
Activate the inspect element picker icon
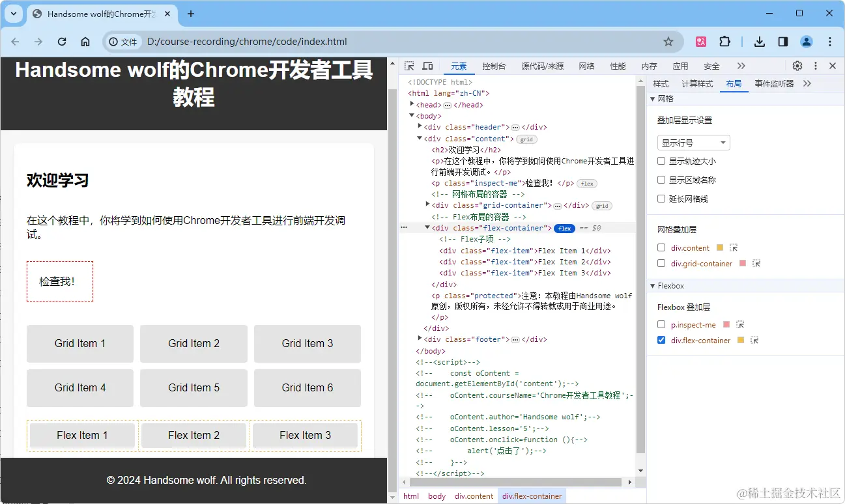(x=409, y=66)
